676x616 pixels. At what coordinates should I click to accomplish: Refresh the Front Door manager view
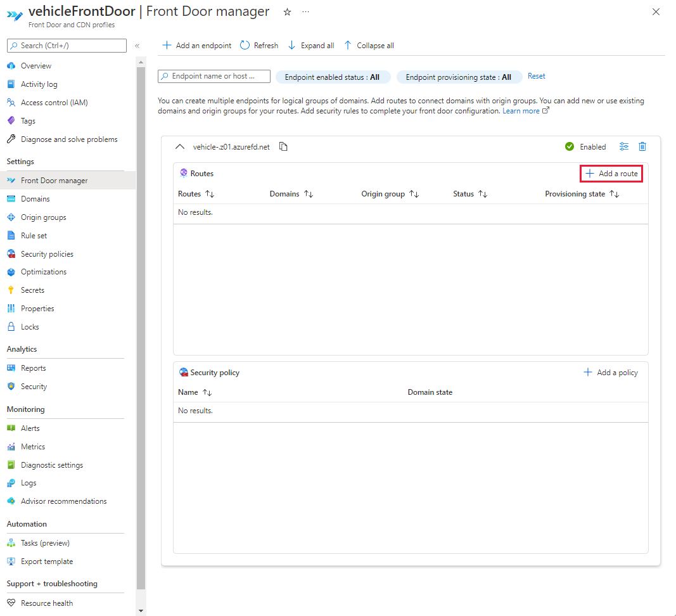[x=259, y=45]
